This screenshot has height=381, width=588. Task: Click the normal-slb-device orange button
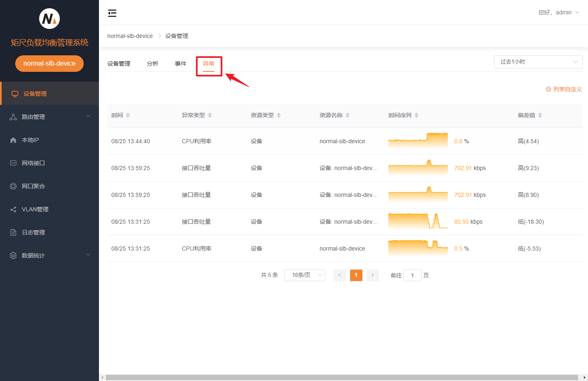coord(49,64)
